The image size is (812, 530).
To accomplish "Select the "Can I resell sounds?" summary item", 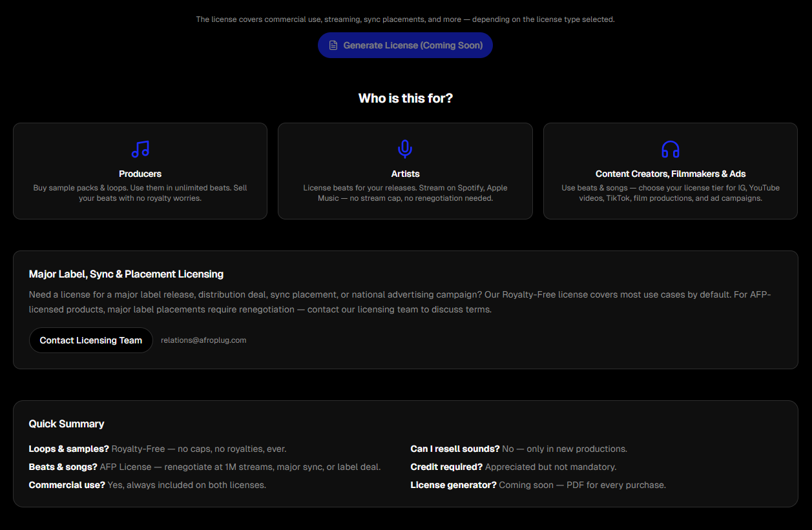I will (519, 449).
